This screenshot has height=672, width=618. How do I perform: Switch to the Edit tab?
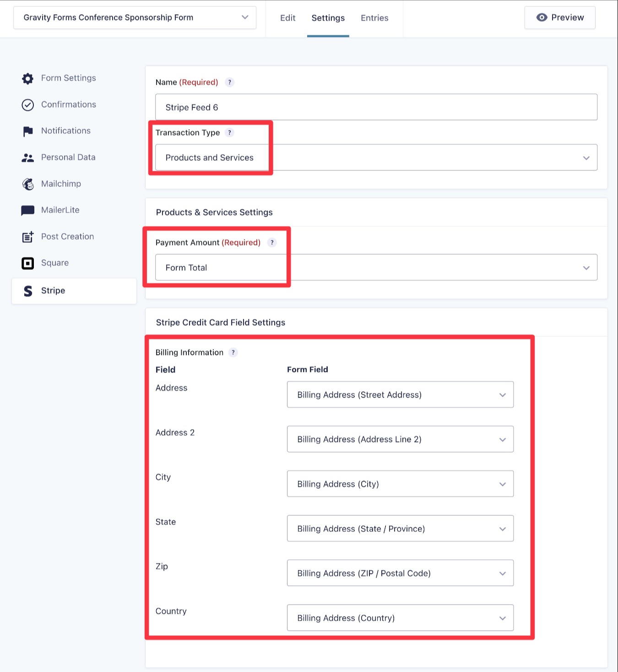click(x=287, y=18)
